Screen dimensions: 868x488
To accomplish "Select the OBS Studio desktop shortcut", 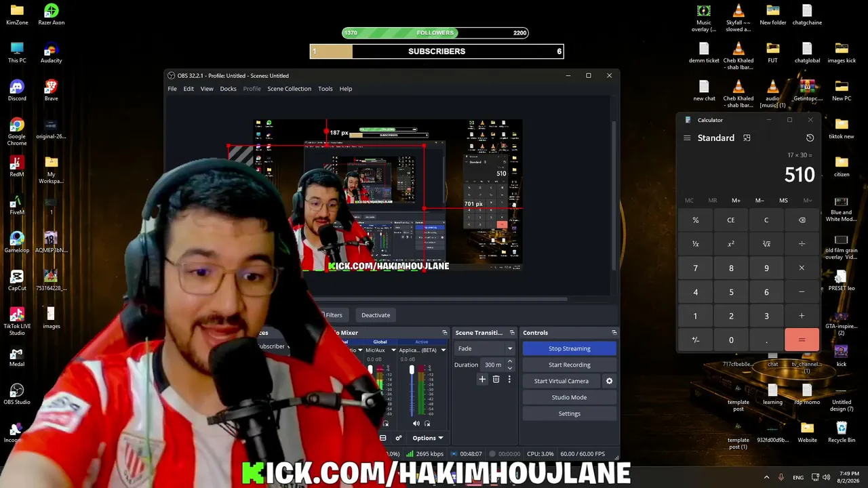I will click(17, 394).
